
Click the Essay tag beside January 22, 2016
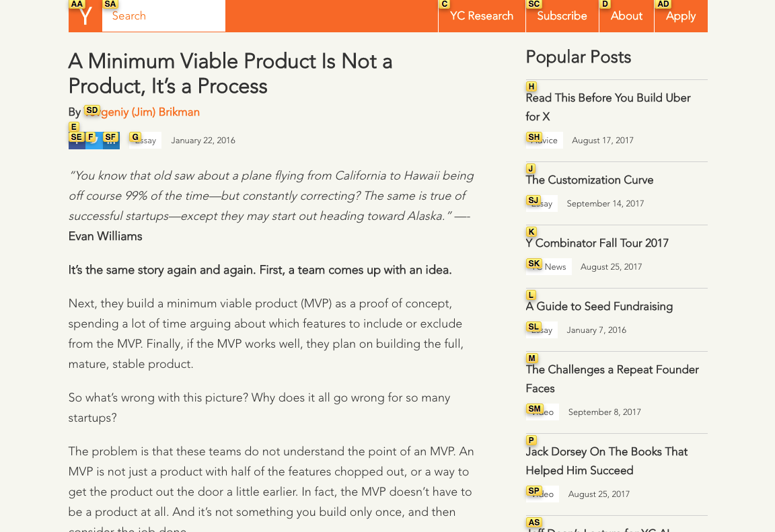tap(145, 141)
